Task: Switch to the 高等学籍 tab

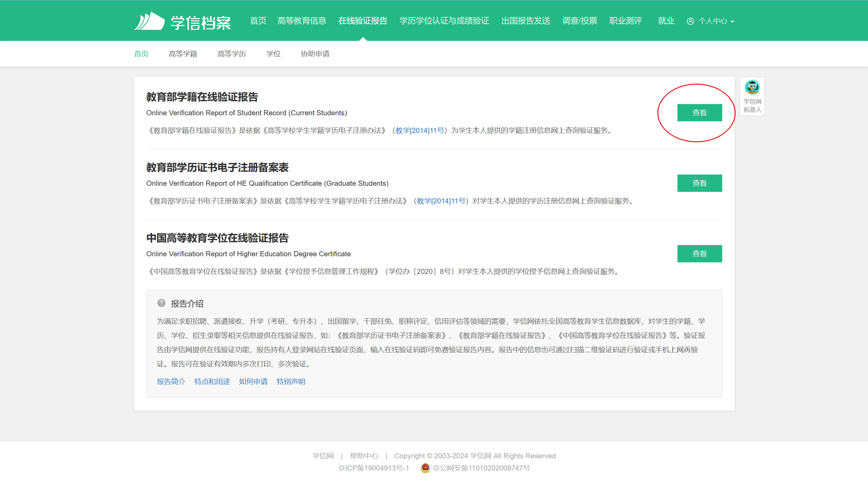Action: [183, 54]
